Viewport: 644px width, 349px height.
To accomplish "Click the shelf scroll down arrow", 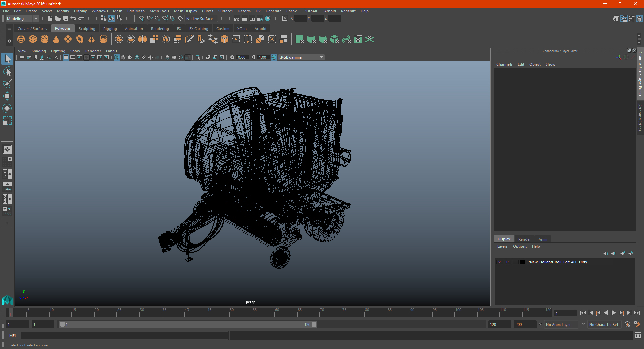I will (639, 43).
